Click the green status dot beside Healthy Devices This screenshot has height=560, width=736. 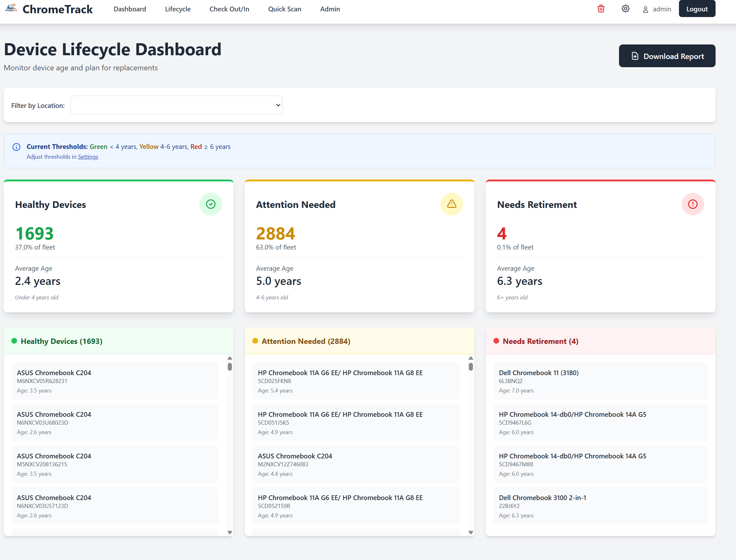(14, 341)
